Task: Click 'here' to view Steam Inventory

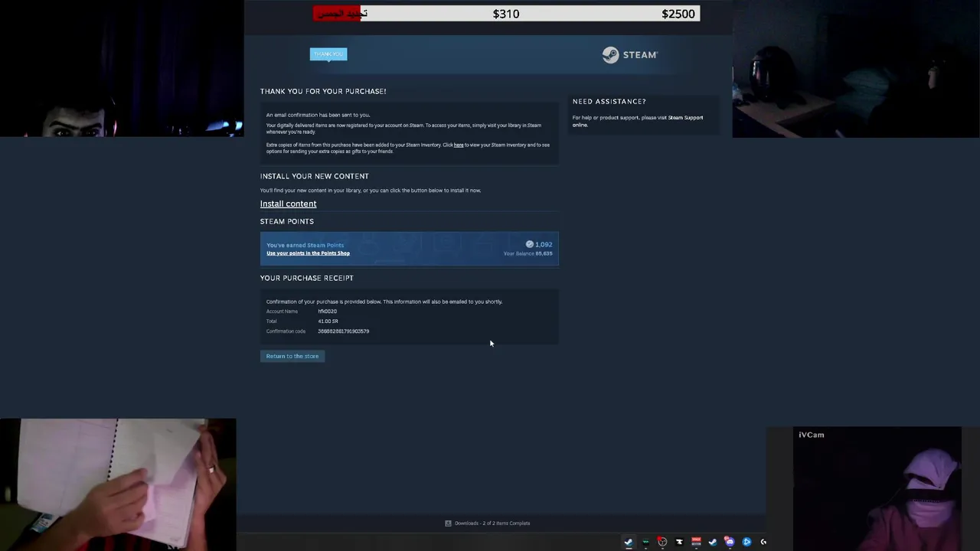Action: (459, 145)
